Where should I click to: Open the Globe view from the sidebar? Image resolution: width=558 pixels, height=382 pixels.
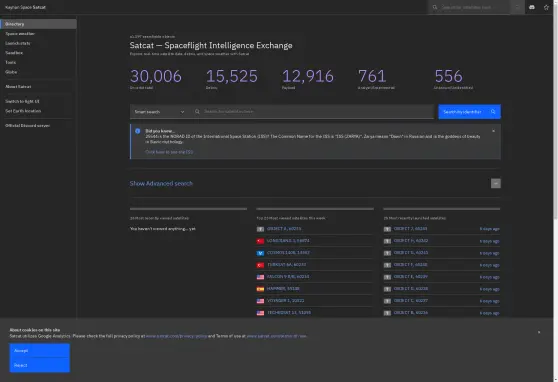pos(11,72)
